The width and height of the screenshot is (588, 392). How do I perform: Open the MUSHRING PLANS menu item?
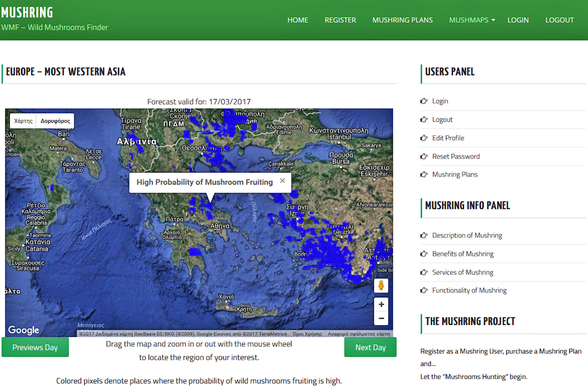pos(402,20)
